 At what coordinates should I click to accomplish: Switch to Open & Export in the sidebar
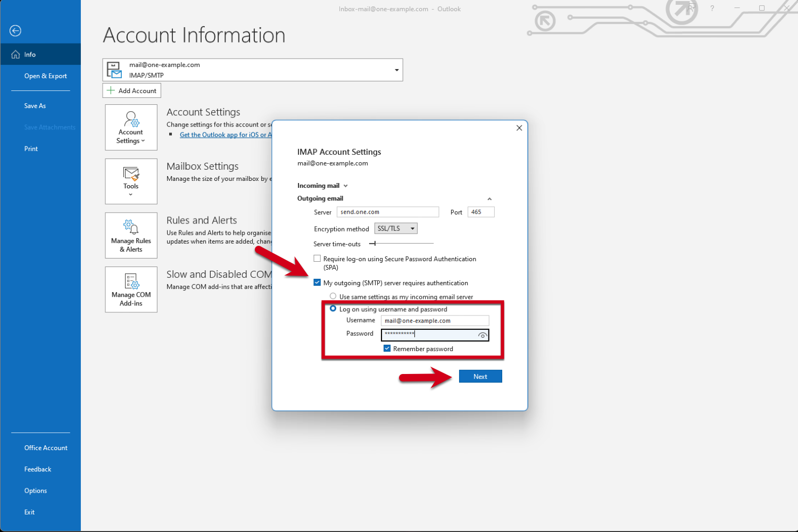pos(45,76)
